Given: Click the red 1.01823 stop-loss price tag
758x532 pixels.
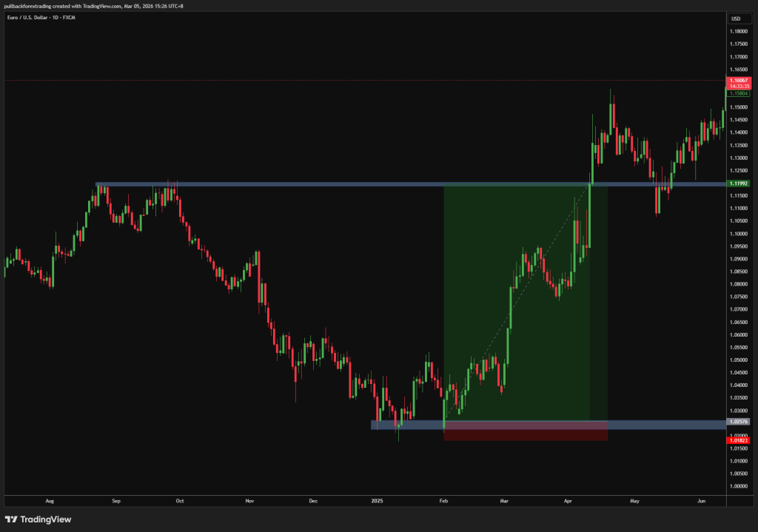Looking at the screenshot, I should tap(739, 440).
